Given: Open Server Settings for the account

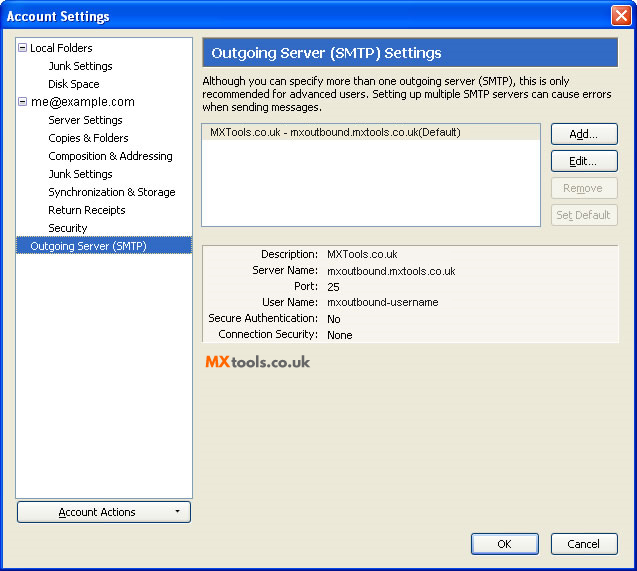Looking at the screenshot, I should [x=85, y=120].
